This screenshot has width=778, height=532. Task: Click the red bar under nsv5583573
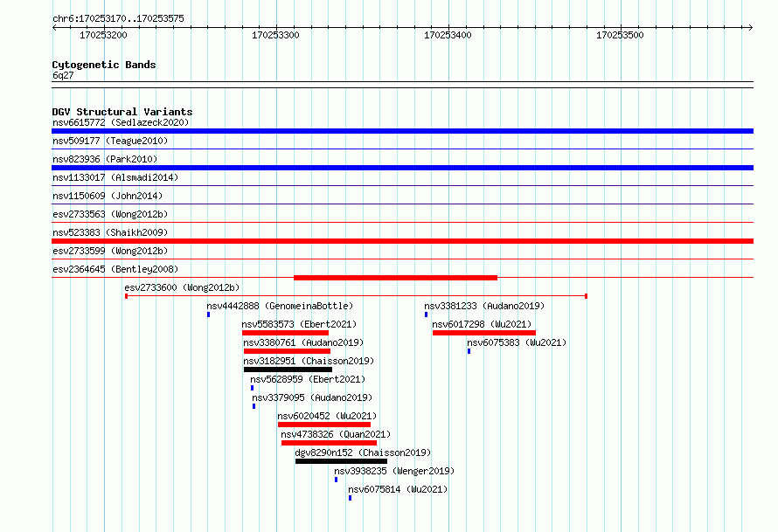tap(285, 333)
